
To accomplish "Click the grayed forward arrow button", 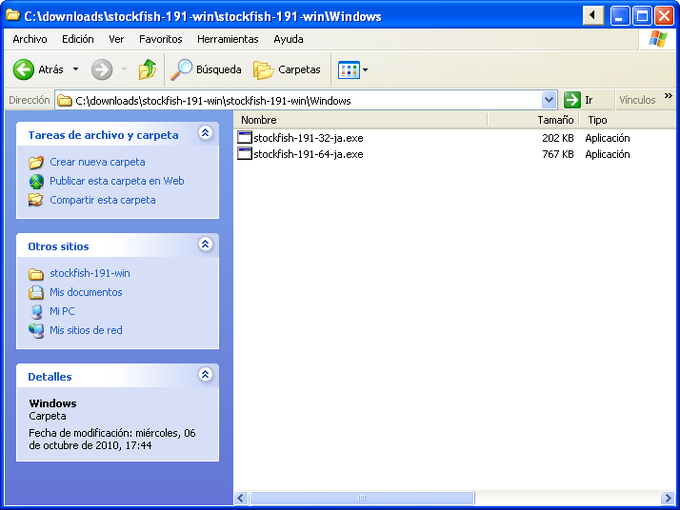I will [x=102, y=69].
